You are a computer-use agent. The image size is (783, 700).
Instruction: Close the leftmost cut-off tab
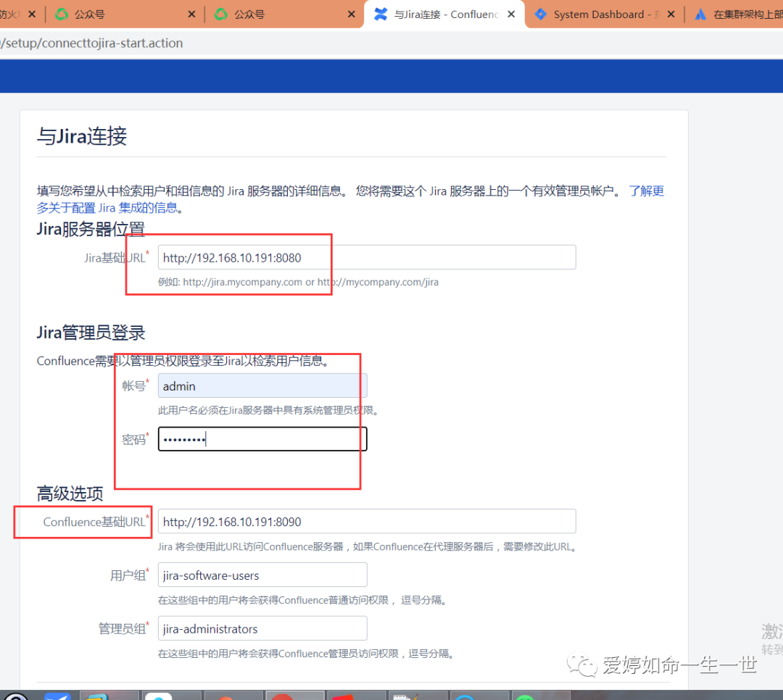coord(32,14)
